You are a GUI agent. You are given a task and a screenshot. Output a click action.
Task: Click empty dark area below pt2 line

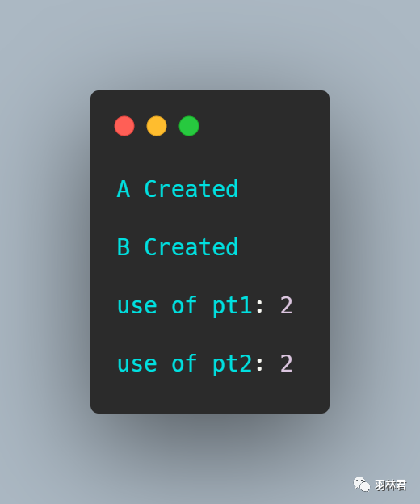pos(210,395)
